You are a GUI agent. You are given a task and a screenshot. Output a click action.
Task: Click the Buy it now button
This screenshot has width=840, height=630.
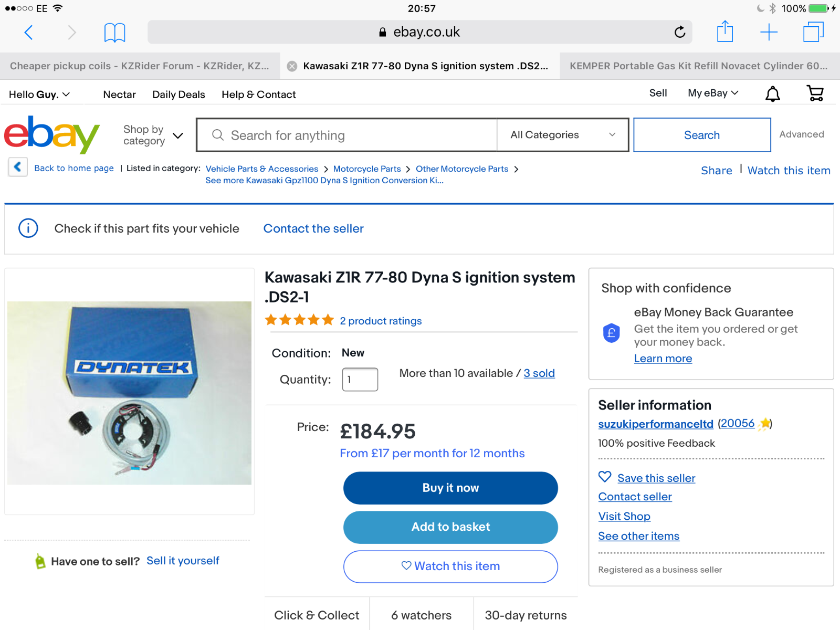click(450, 488)
